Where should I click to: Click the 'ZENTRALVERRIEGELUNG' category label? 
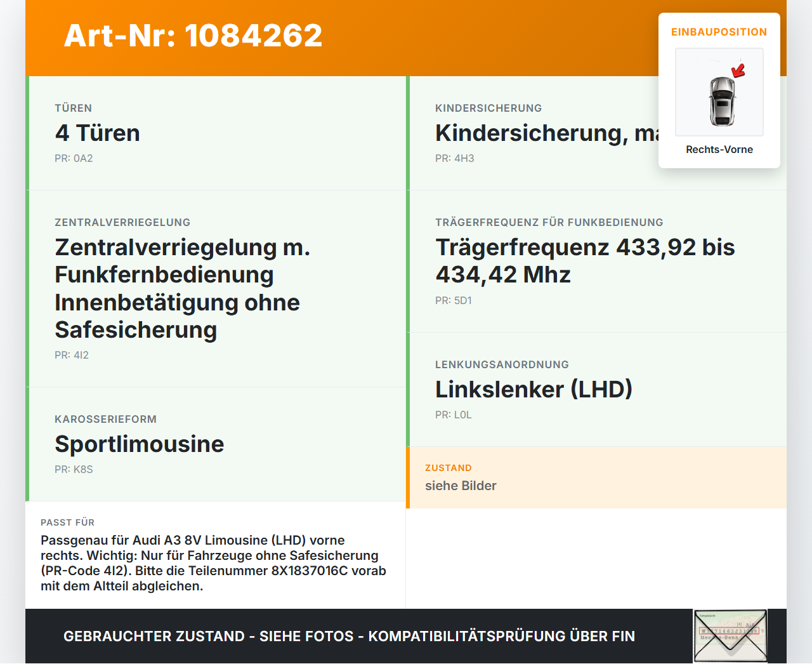click(122, 222)
